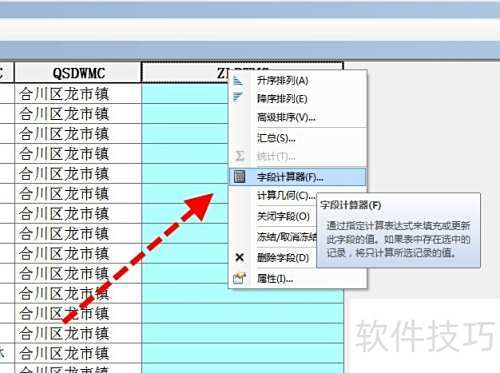Select 计算几何(C)... menu item

(286, 195)
